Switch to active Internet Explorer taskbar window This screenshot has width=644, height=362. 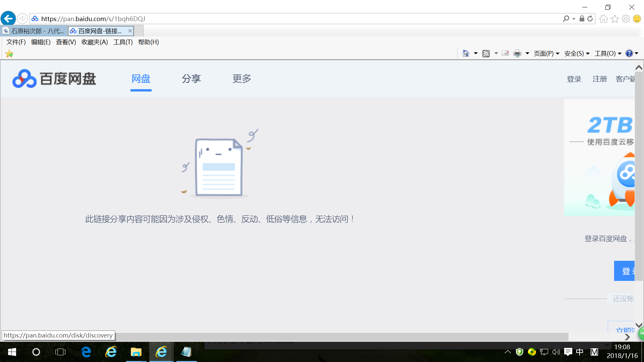tap(161, 352)
